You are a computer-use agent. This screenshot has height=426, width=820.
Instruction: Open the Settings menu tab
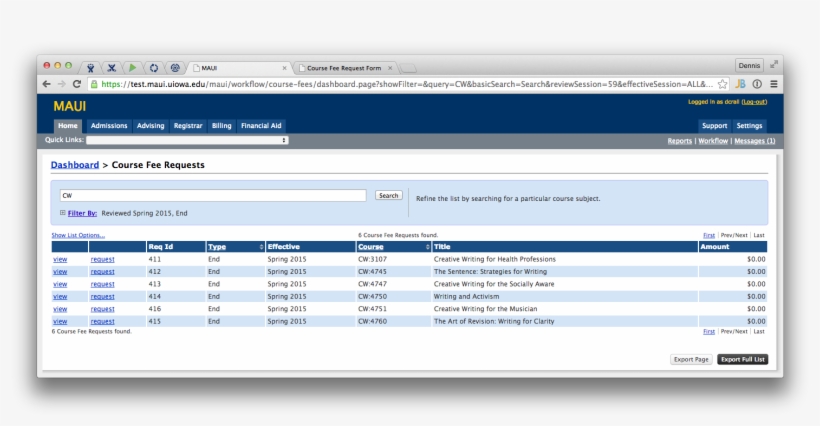pos(749,126)
